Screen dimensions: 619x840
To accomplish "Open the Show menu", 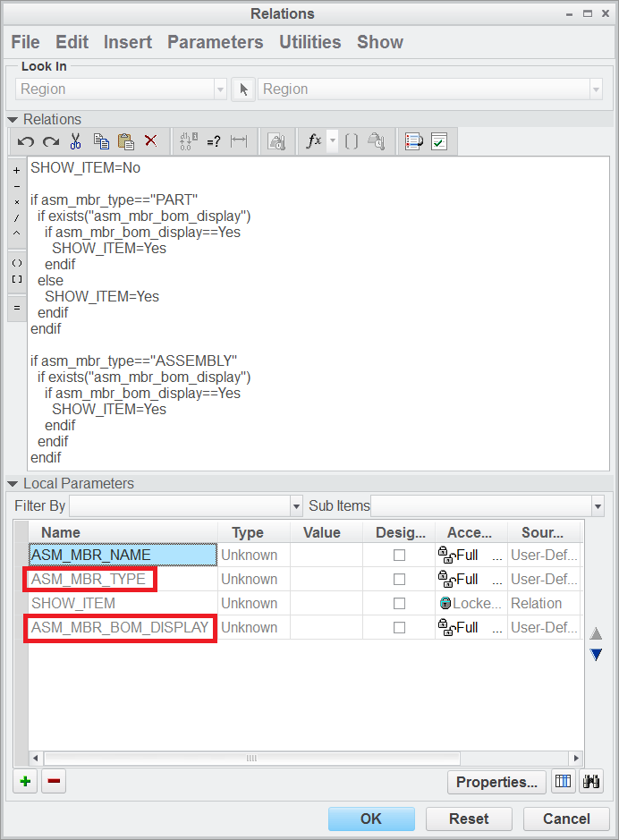I will tap(380, 42).
